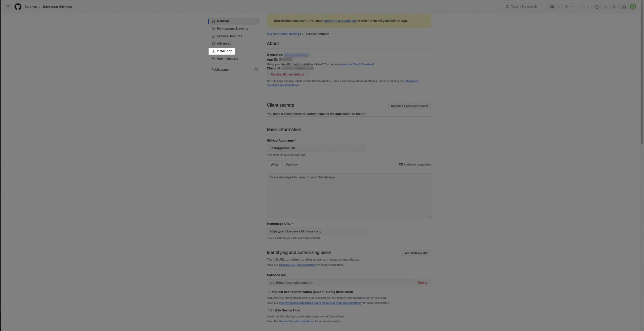The width and height of the screenshot is (644, 331).
Task: Open the green user avatar menu
Action: click(x=633, y=7)
